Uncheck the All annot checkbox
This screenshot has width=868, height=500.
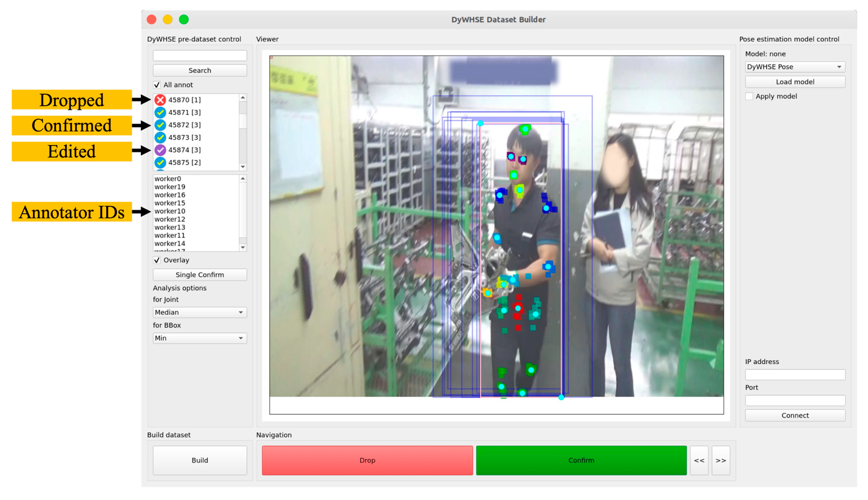click(x=157, y=85)
